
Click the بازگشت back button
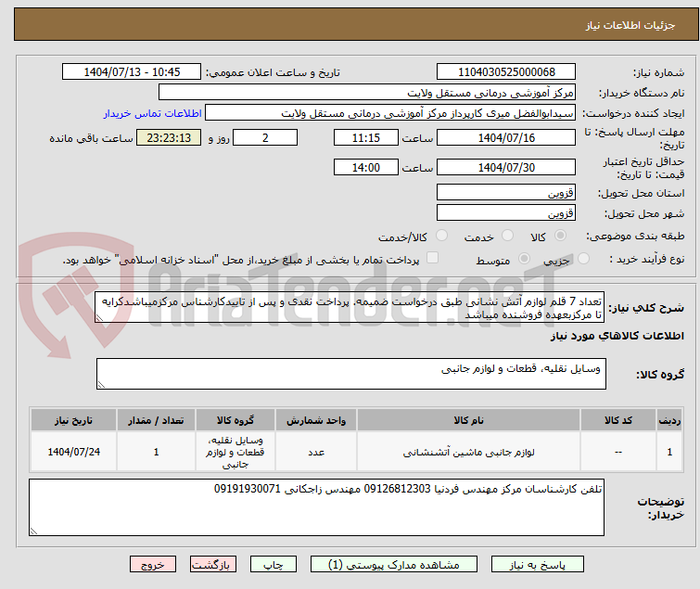(x=213, y=565)
